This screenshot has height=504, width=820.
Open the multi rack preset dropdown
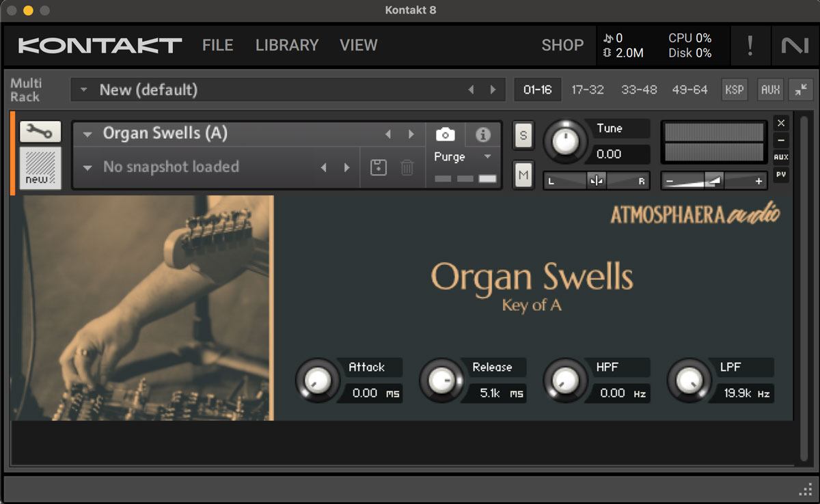coord(84,89)
